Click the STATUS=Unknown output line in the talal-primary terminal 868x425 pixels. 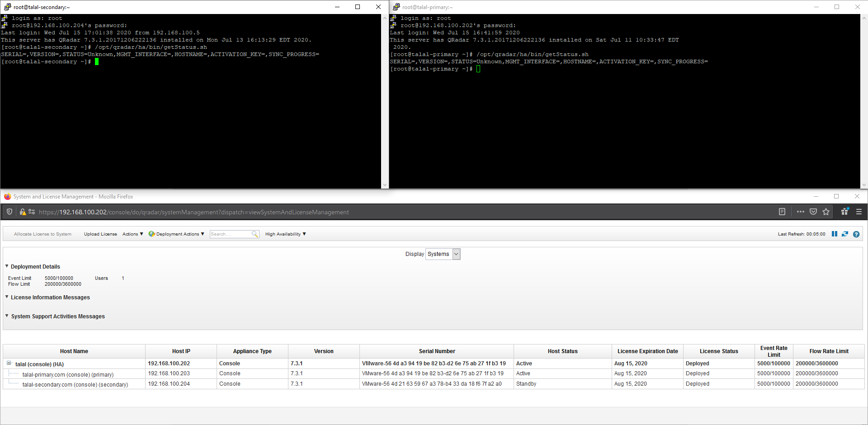(549, 61)
